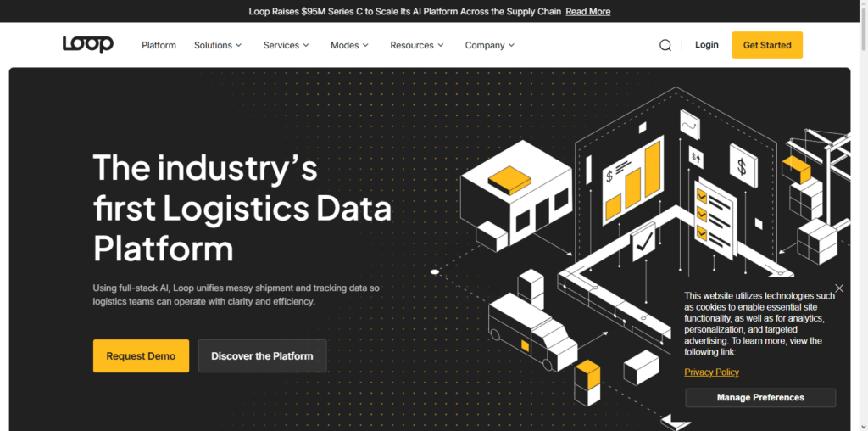This screenshot has height=431, width=868.
Task: Click the warehouse building graphic in illustration
Action: [516, 193]
